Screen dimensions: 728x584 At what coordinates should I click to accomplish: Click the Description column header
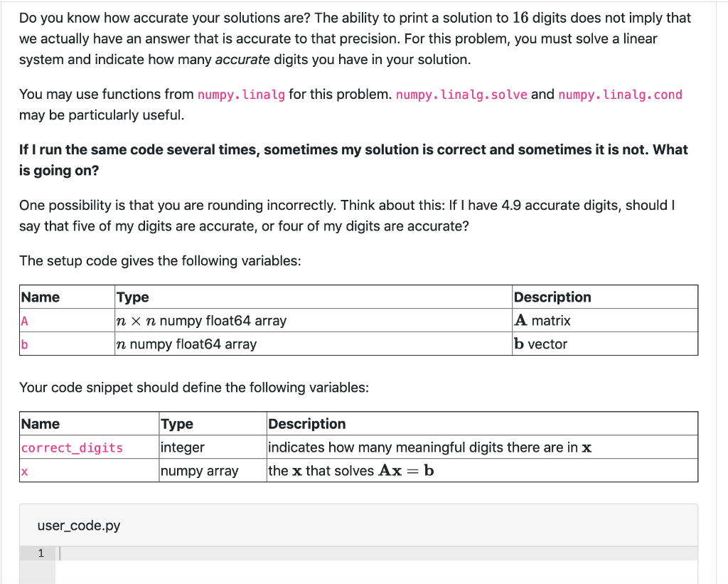[307, 424]
